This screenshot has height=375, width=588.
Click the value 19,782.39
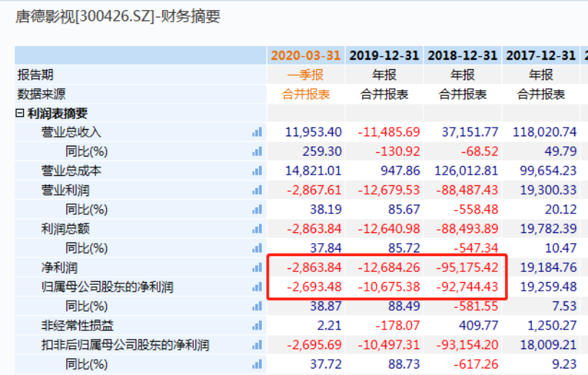point(548,229)
